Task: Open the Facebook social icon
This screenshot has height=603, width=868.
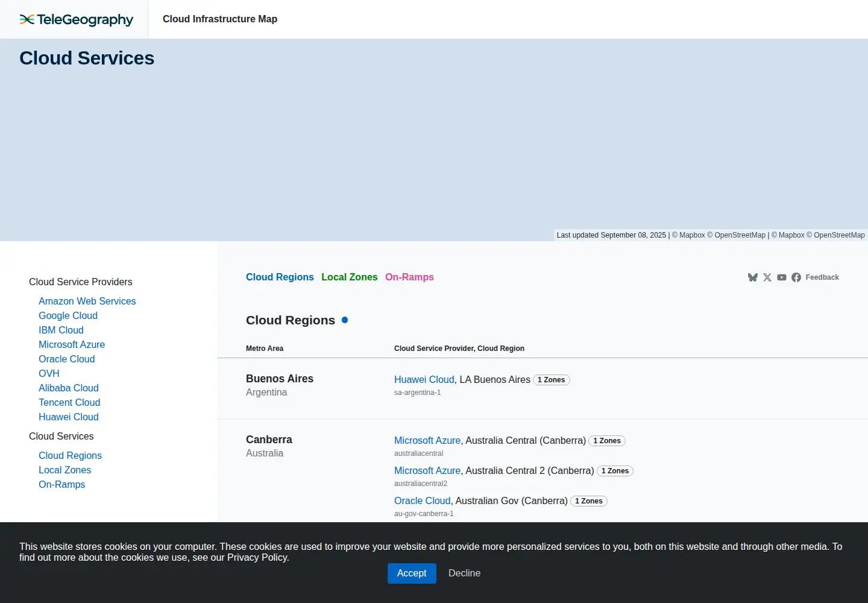Action: (796, 277)
